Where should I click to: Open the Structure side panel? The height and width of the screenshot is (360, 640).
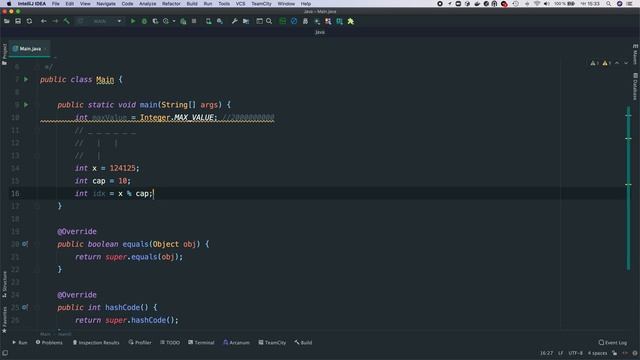click(x=4, y=284)
